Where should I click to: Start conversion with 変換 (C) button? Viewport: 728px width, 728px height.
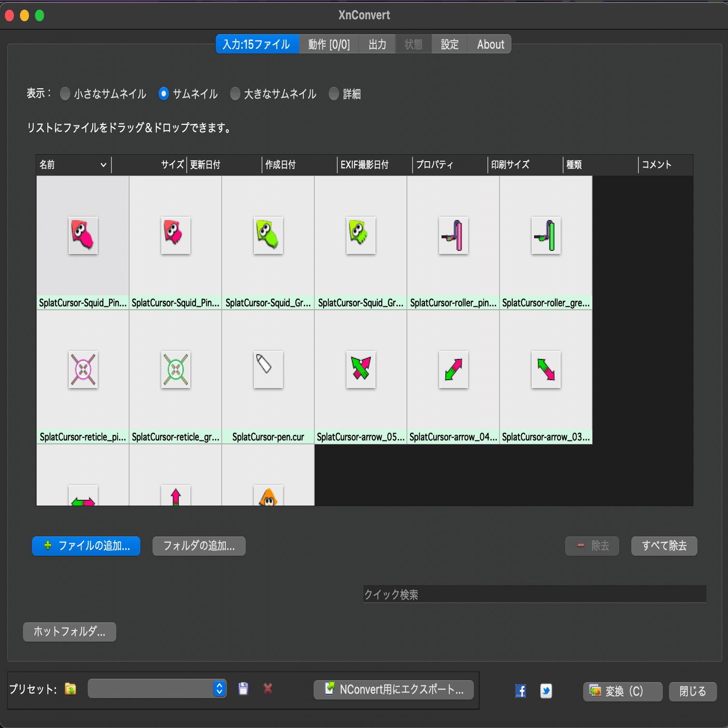[623, 692]
